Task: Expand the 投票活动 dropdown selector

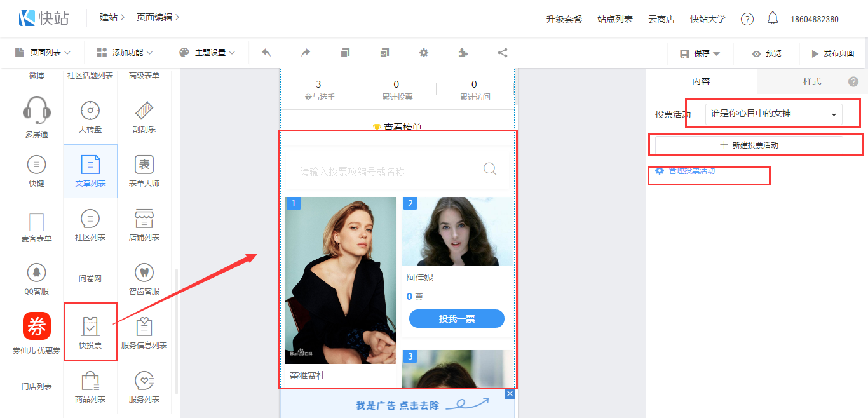Action: click(773, 114)
